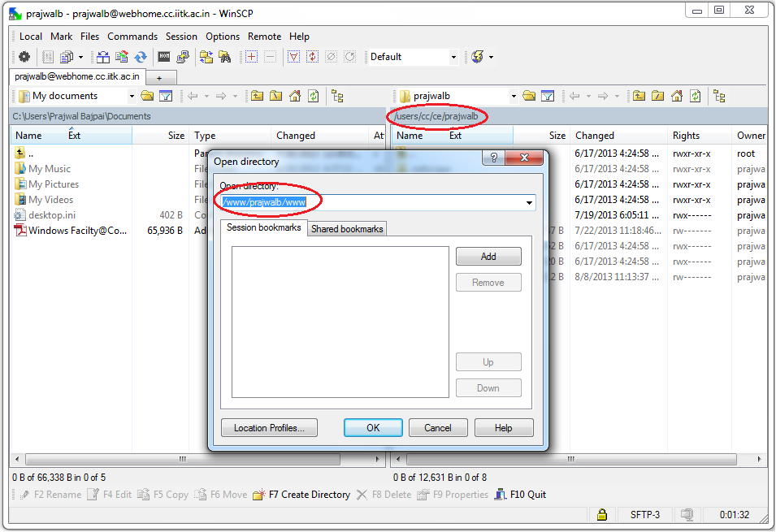The height and width of the screenshot is (532, 776).
Task: Go to local parent directory icon
Action: click(257, 96)
